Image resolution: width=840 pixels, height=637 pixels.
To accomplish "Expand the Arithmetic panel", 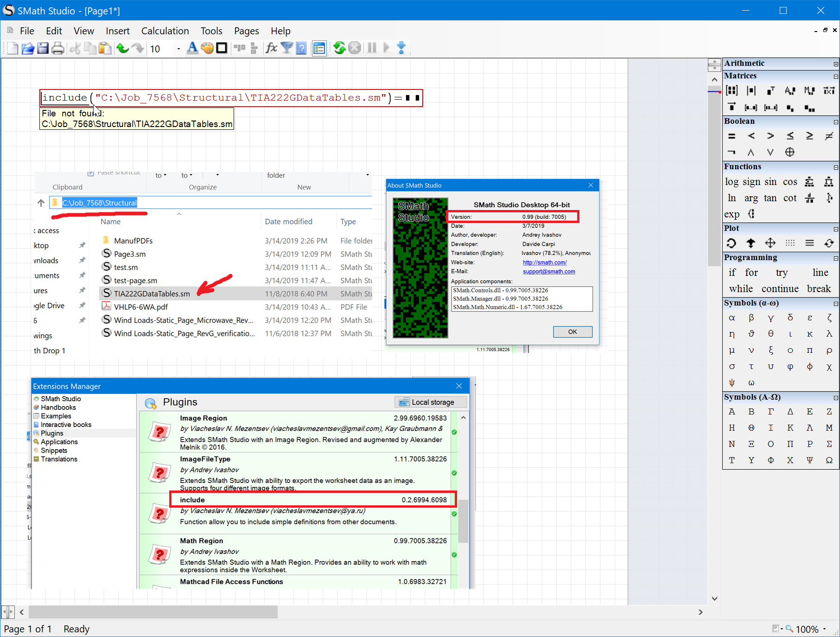I will coord(836,64).
